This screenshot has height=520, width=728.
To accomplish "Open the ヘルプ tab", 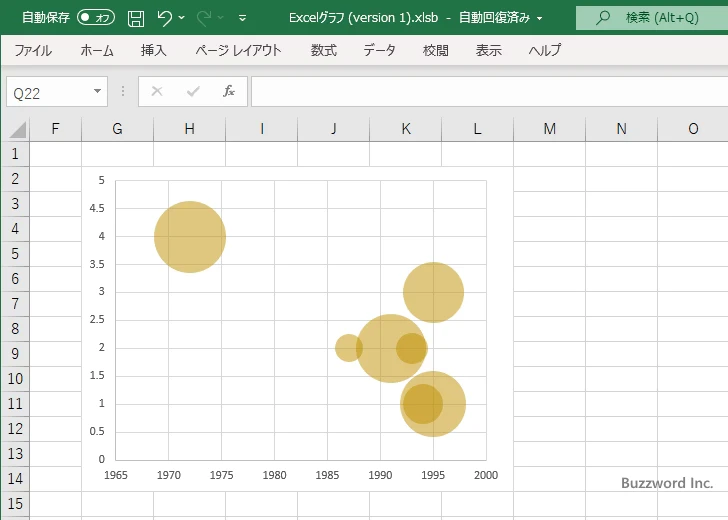I will 545,50.
